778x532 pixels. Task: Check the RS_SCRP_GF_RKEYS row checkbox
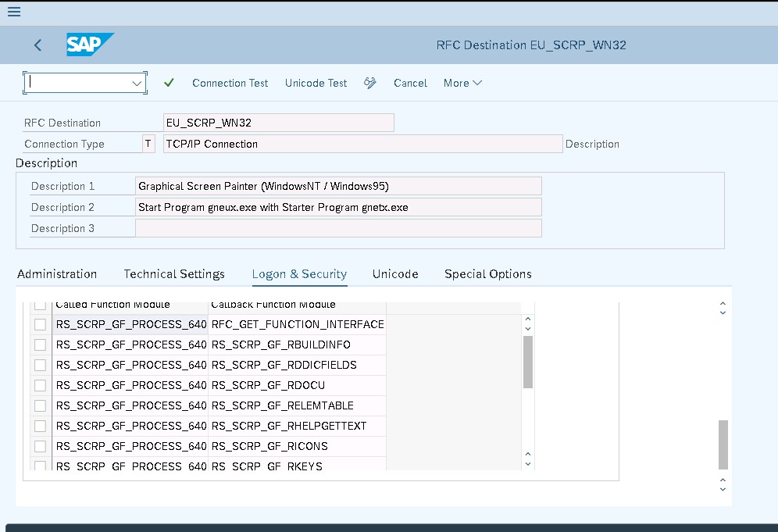coord(40,466)
